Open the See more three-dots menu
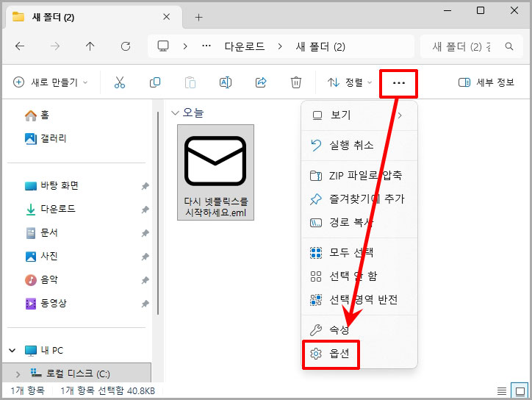Image resolution: width=532 pixels, height=400 pixels. click(399, 83)
